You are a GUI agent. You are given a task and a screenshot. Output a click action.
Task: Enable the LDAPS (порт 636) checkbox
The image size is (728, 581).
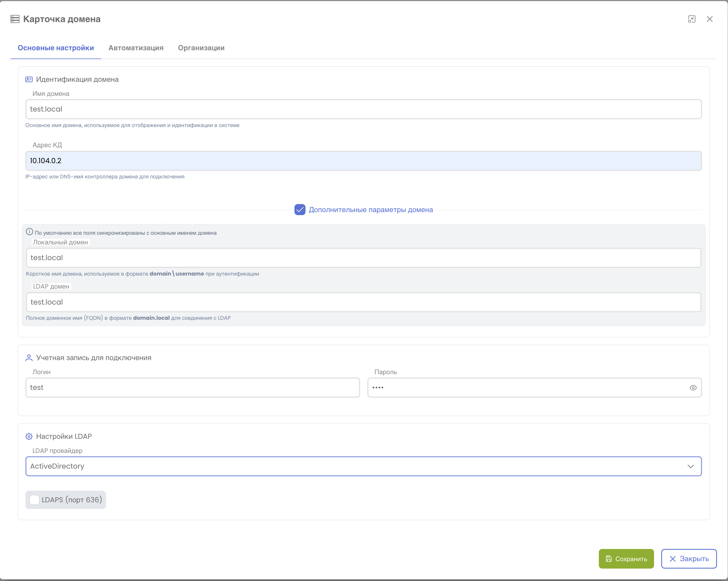point(34,500)
